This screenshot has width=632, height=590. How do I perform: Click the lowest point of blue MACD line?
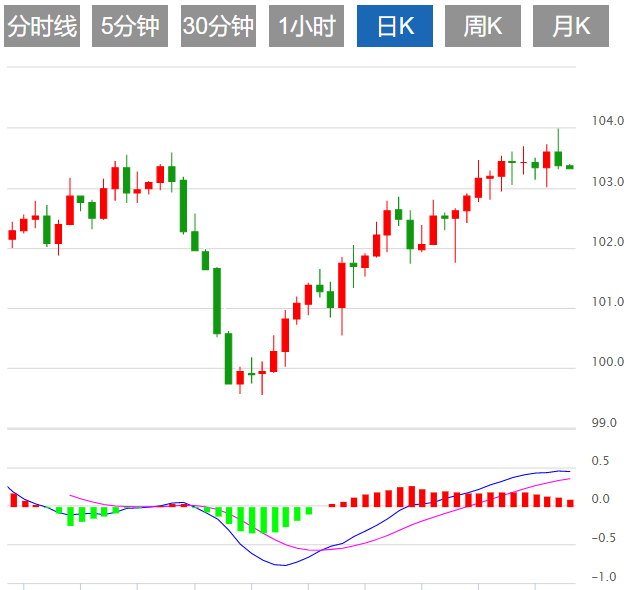point(284,565)
